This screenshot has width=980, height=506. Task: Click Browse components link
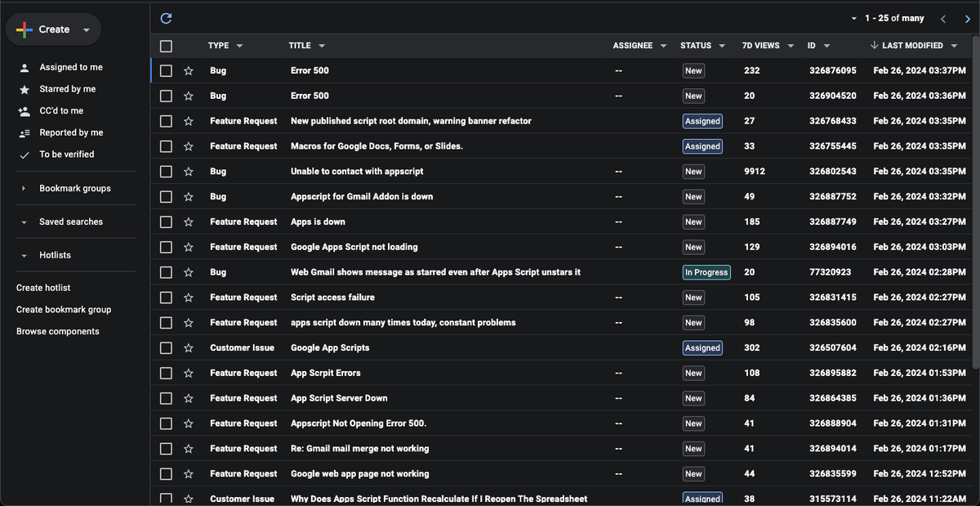click(58, 332)
